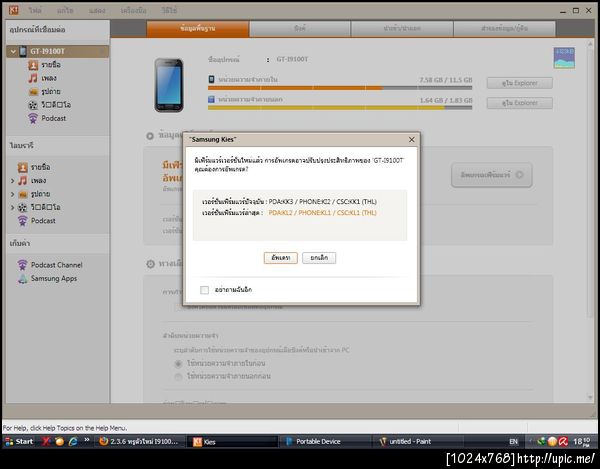Click the red X quick launch icon
600x469 pixels.
[46, 441]
